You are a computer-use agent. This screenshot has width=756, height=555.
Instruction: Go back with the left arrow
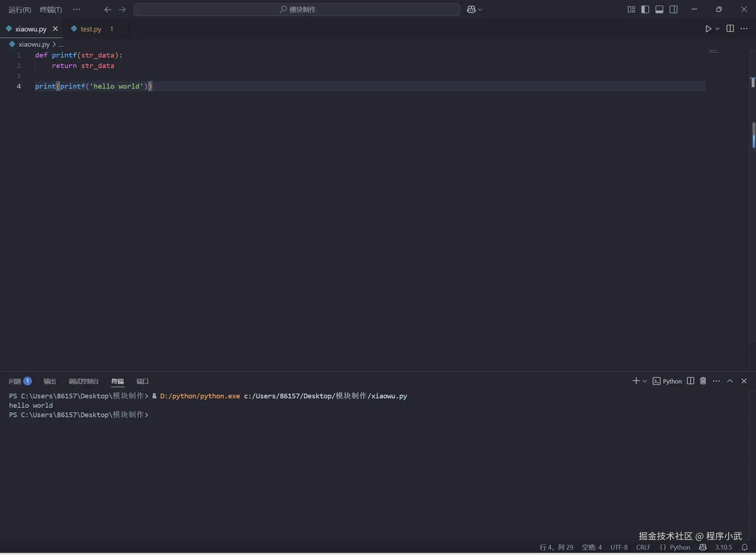click(107, 10)
